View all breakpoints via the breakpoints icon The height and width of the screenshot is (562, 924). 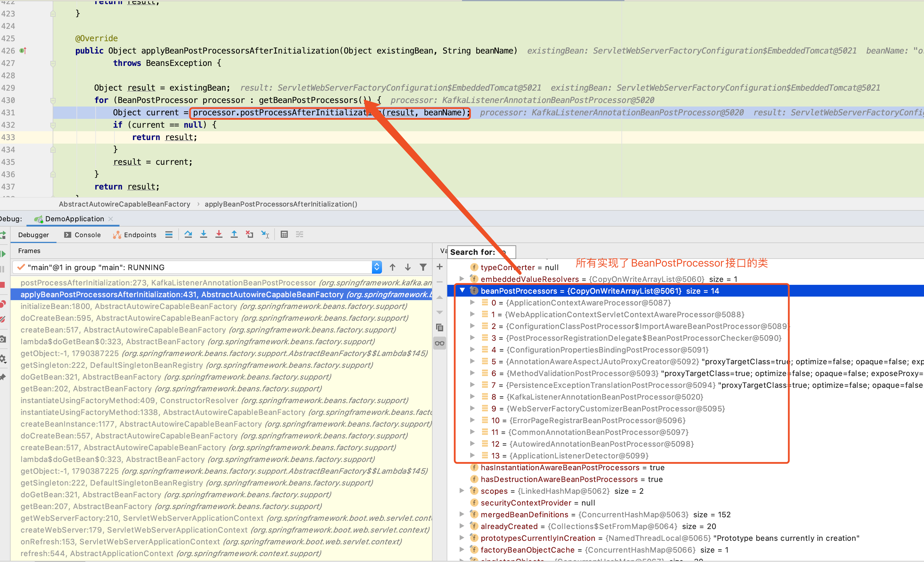pyautogui.click(x=3, y=304)
